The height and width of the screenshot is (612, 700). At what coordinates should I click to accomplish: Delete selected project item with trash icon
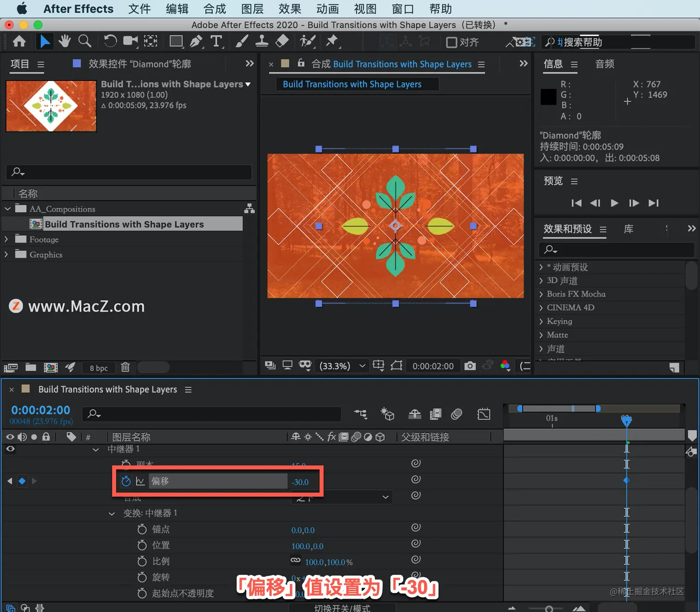point(125,368)
